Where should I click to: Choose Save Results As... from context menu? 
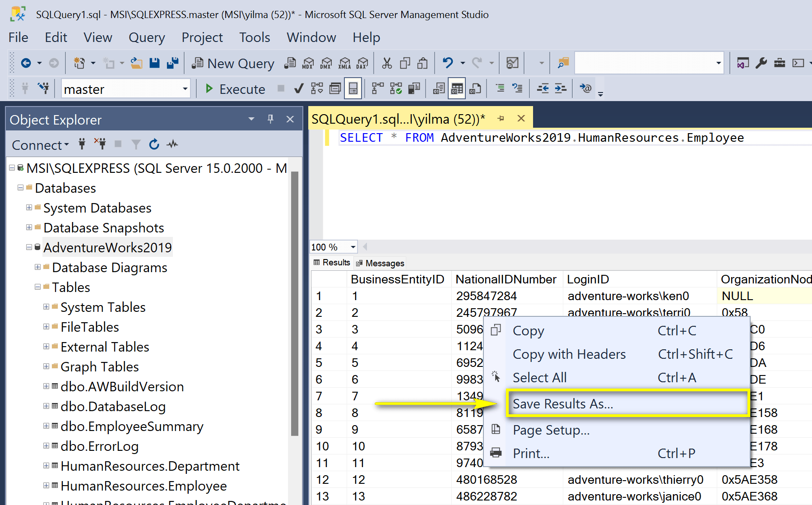(628, 403)
